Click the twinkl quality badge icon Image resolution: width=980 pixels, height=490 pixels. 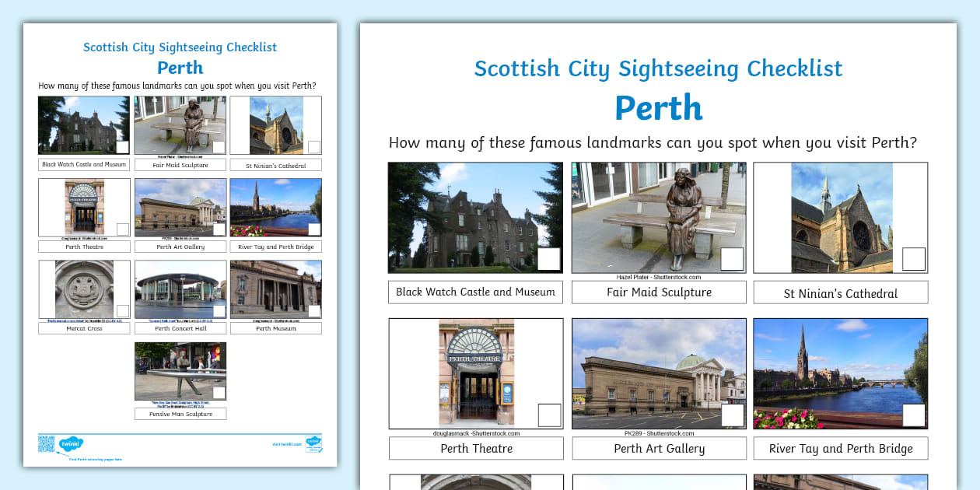pos(313,445)
